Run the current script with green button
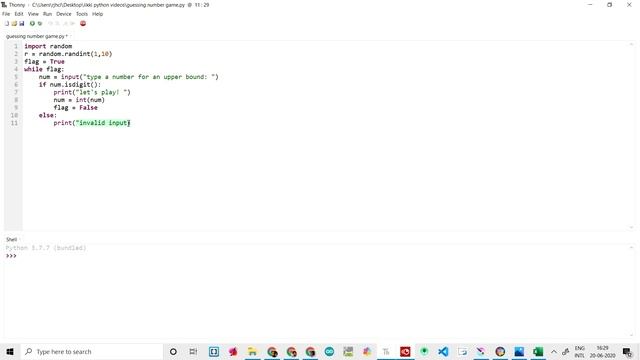 pyautogui.click(x=32, y=23)
